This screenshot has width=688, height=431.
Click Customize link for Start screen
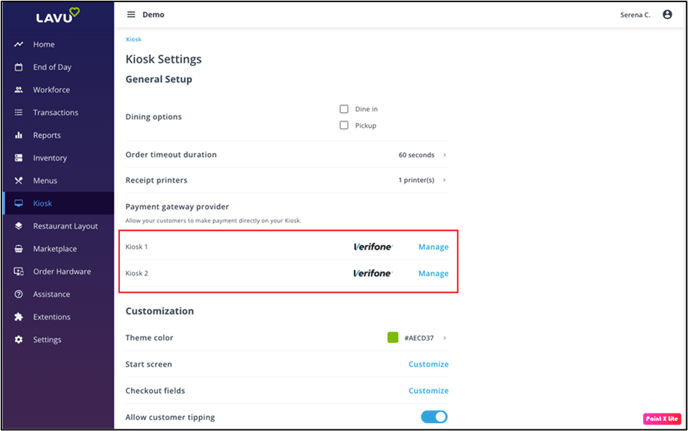tap(428, 364)
